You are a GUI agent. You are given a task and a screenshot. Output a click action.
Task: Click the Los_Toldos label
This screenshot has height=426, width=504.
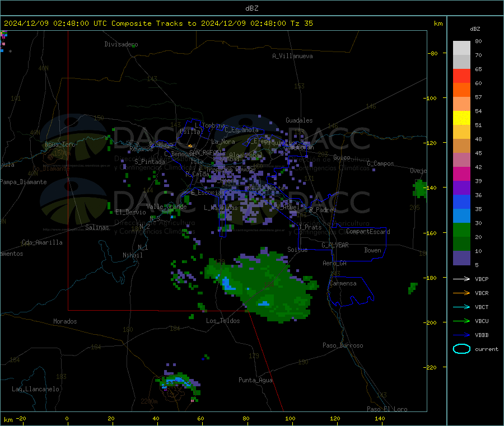(223, 321)
